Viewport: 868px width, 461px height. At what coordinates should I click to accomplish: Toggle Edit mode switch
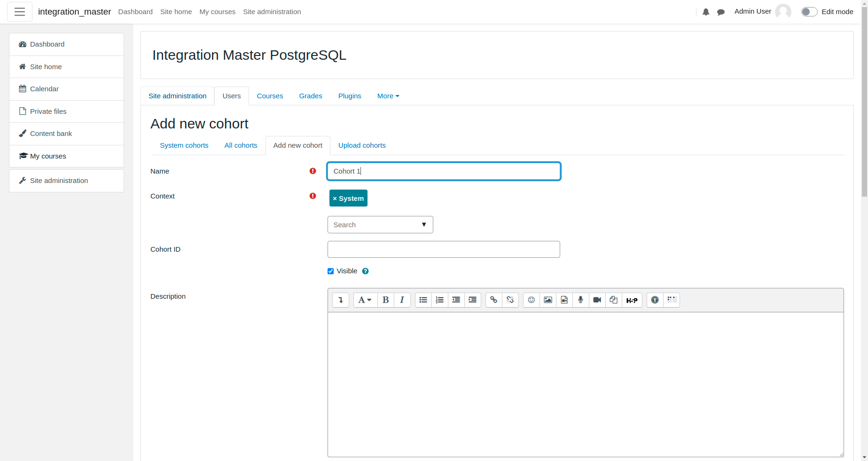click(x=809, y=12)
